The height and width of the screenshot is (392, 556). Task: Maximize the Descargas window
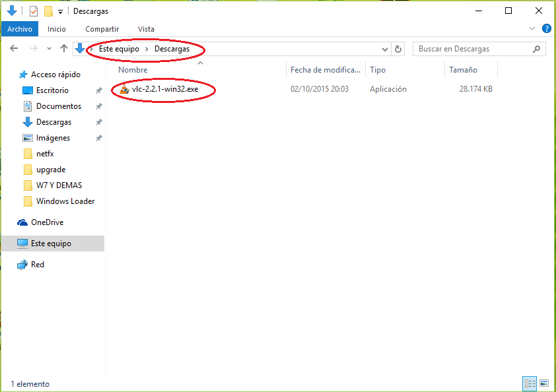508,11
